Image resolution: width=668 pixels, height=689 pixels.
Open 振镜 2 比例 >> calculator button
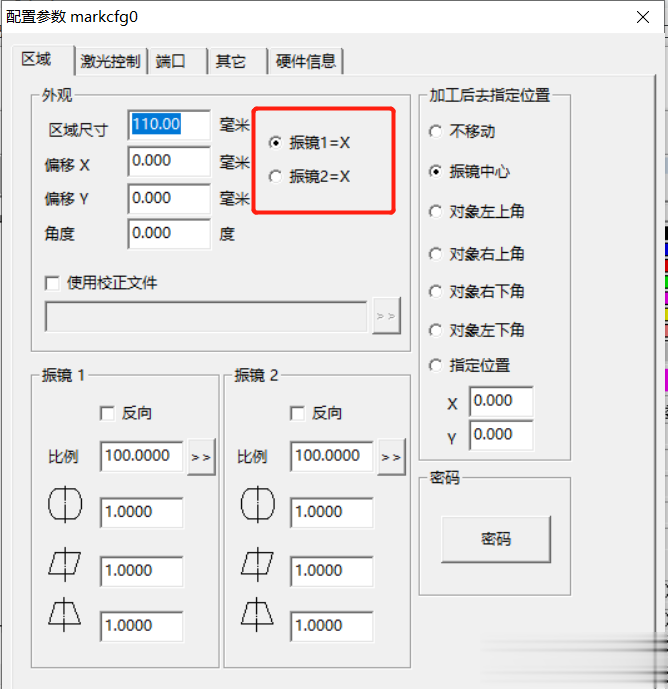391,457
